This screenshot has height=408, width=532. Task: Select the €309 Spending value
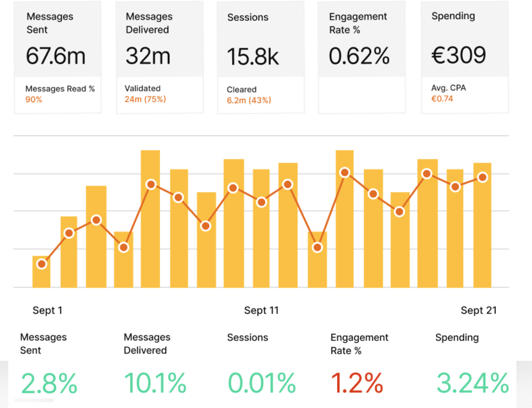click(458, 55)
